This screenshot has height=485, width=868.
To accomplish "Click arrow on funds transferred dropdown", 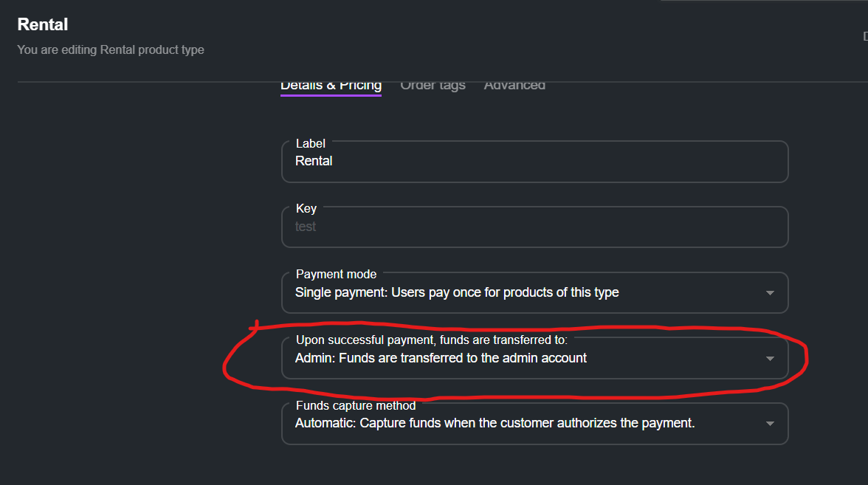I will coord(770,359).
